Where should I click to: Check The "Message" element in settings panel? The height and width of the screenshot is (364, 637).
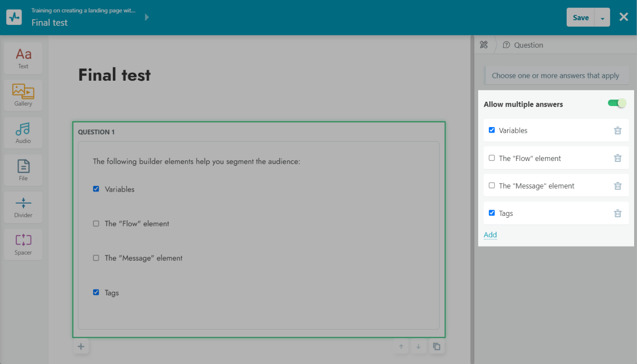[x=492, y=186]
